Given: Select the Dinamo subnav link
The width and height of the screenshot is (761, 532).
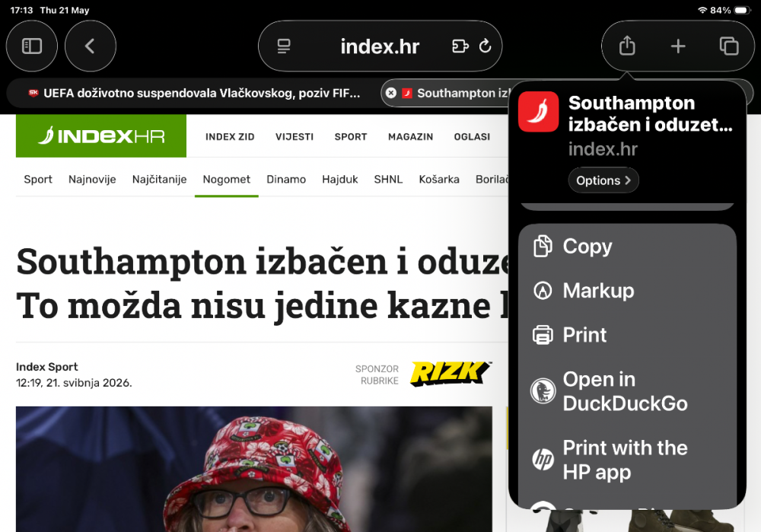Looking at the screenshot, I should [x=286, y=179].
